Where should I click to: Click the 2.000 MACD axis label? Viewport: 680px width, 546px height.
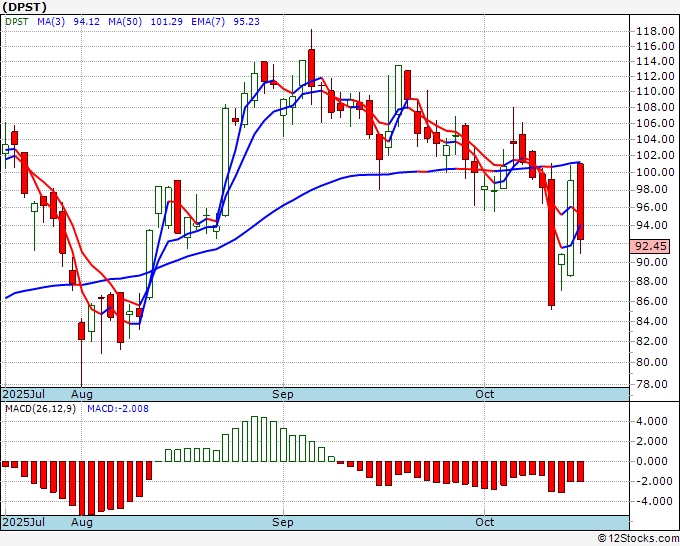pos(652,441)
